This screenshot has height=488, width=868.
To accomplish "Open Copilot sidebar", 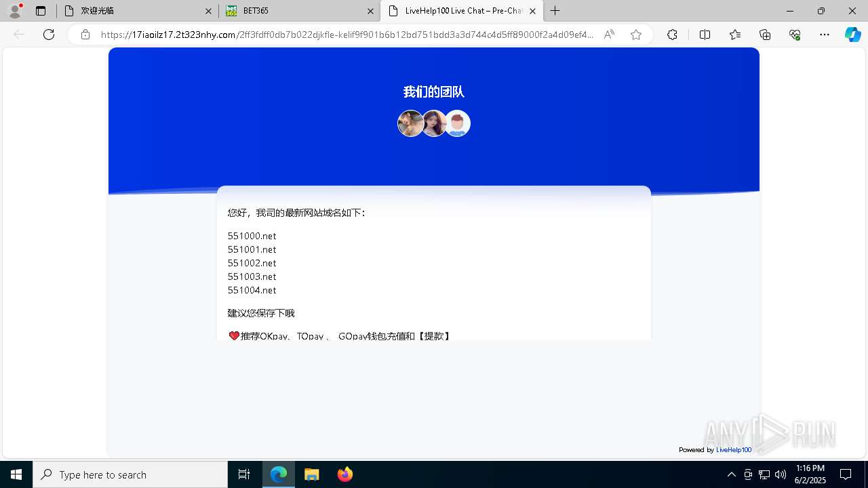I will tap(852, 35).
